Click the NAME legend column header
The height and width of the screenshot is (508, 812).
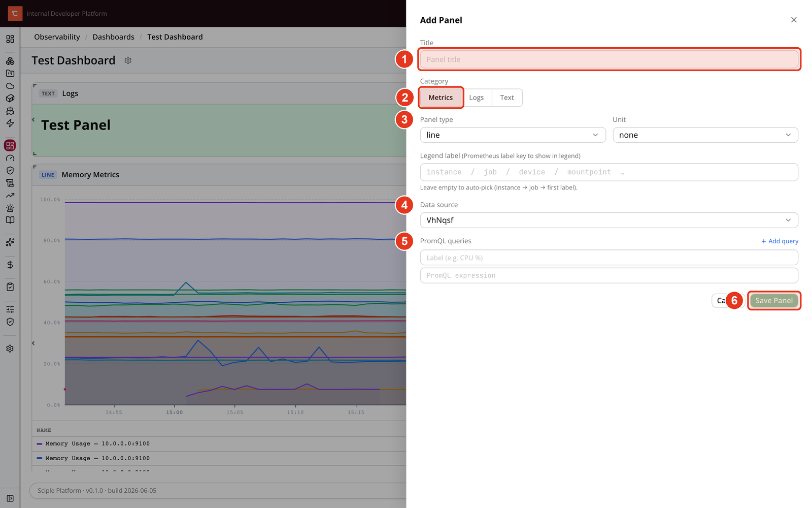(44, 430)
